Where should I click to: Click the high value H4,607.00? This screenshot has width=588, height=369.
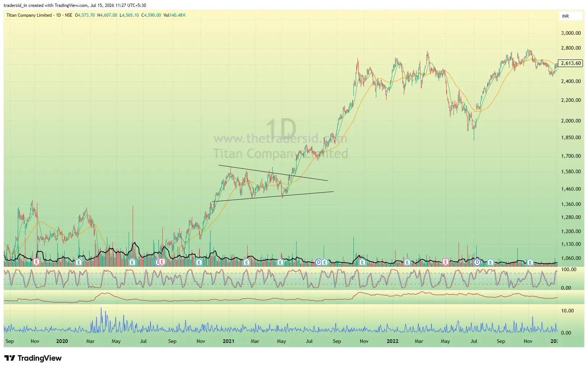tap(107, 15)
